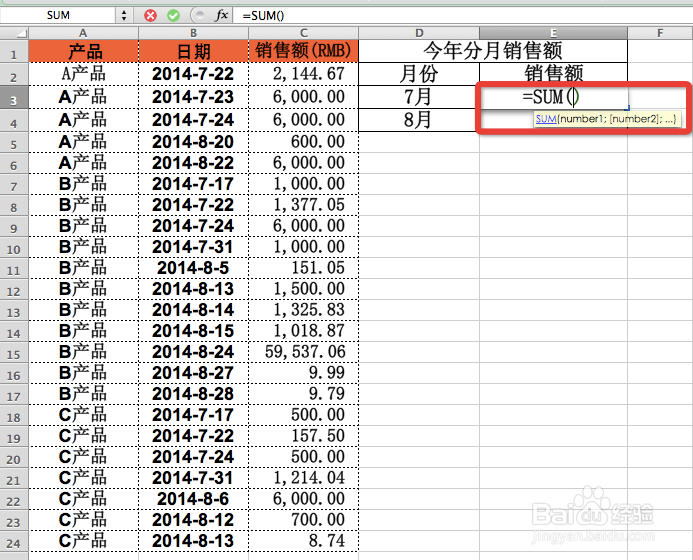Select column F header
Image resolution: width=693 pixels, height=560 pixels.
(660, 33)
